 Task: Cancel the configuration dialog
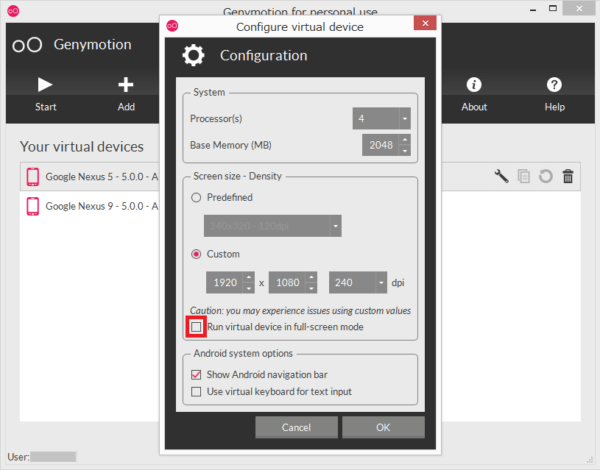coord(297,427)
